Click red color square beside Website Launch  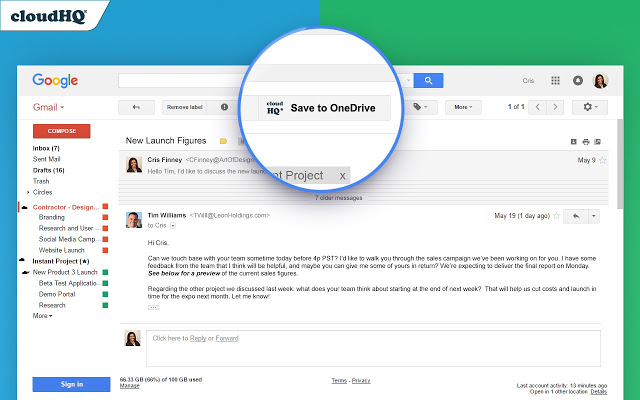click(105, 250)
